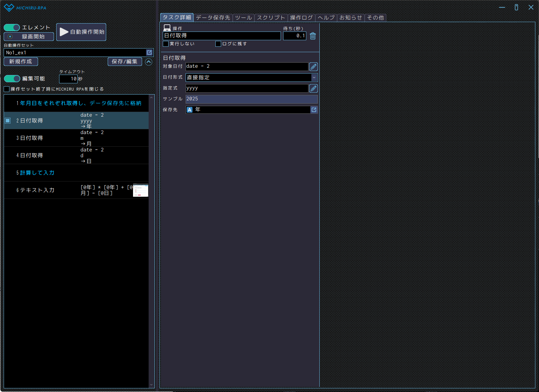Open the 自動操作セット popup icon
This screenshot has width=539, height=392.
[149, 53]
